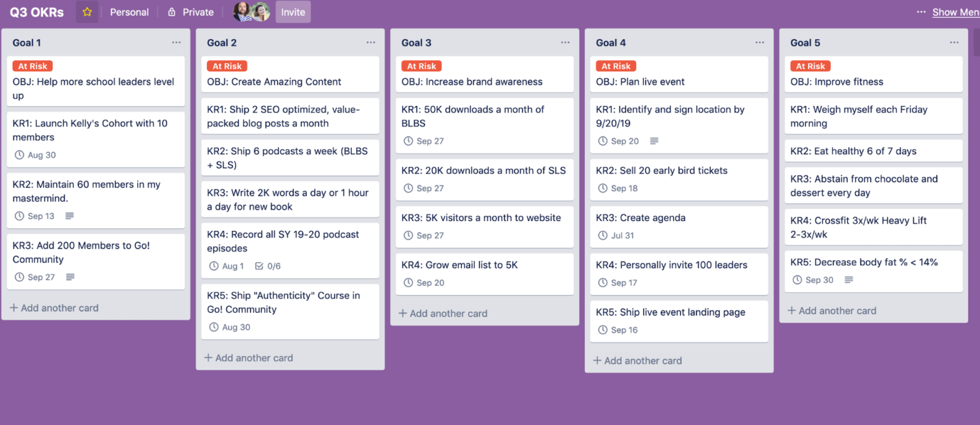This screenshot has height=425, width=980.
Task: Click clock icon on Decrease body fat card
Action: click(x=797, y=280)
